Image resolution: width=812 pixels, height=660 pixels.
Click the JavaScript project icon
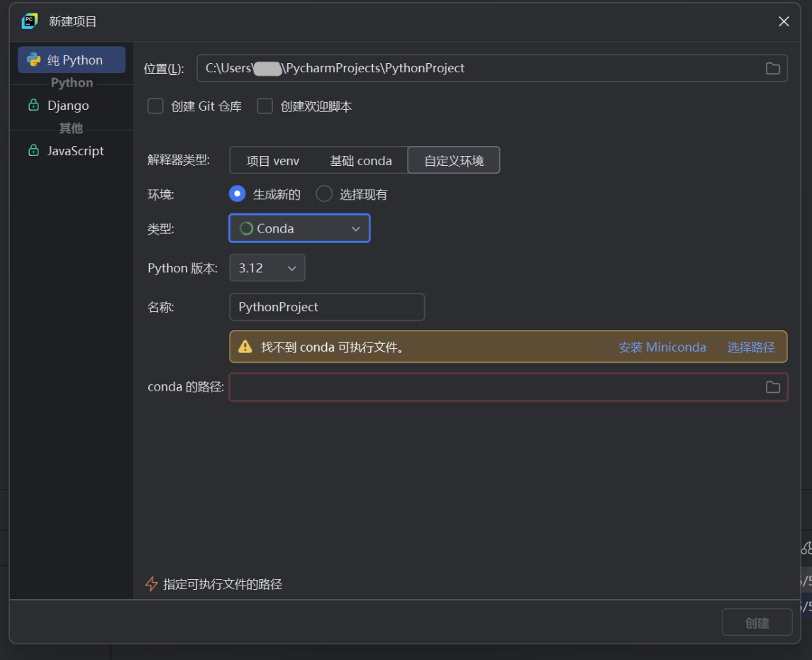33,150
